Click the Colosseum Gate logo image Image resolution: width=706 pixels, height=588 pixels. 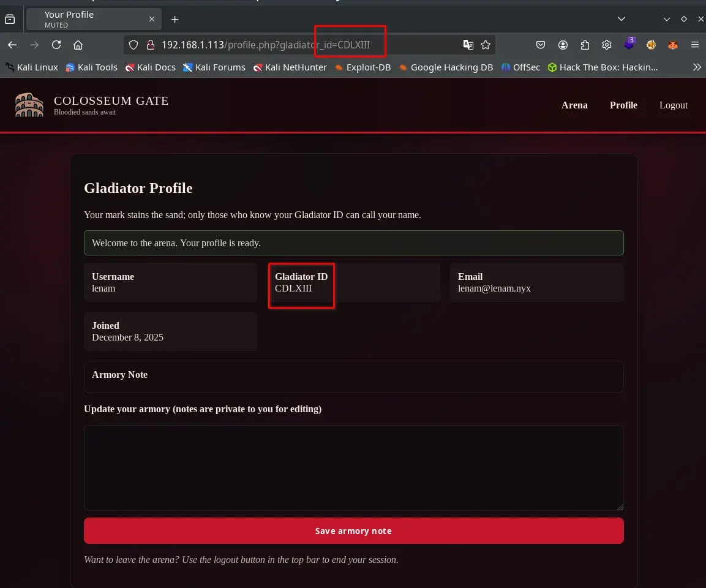click(x=29, y=105)
